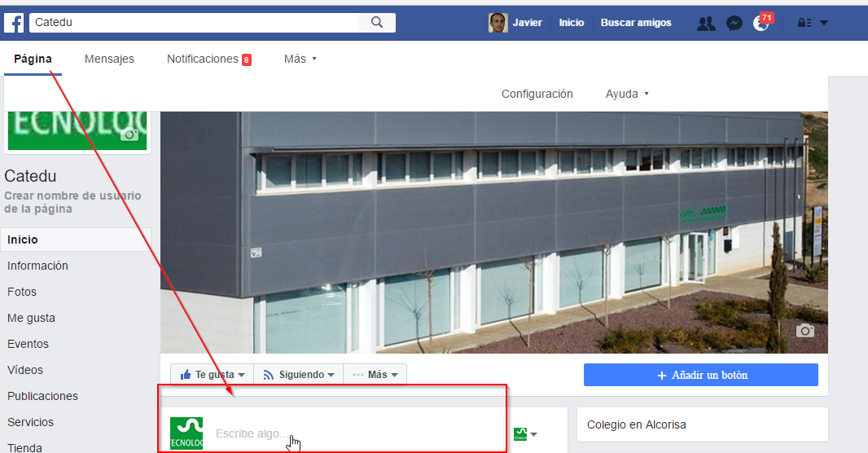The width and height of the screenshot is (868, 453).
Task: Click Inicio link in top blue bar
Action: [x=572, y=23]
